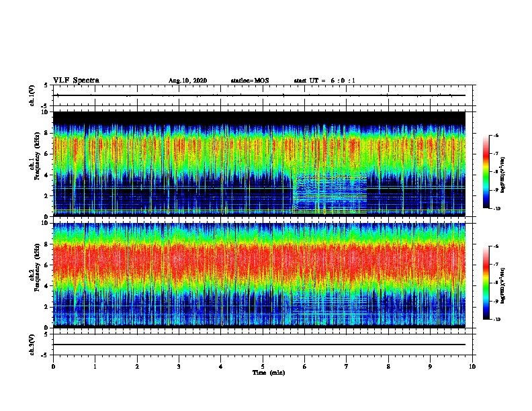Image resolution: width=532 pixels, height=411 pixels.
Task: Click the ch.3 voltage waveform trace
Action: [x=259, y=345]
